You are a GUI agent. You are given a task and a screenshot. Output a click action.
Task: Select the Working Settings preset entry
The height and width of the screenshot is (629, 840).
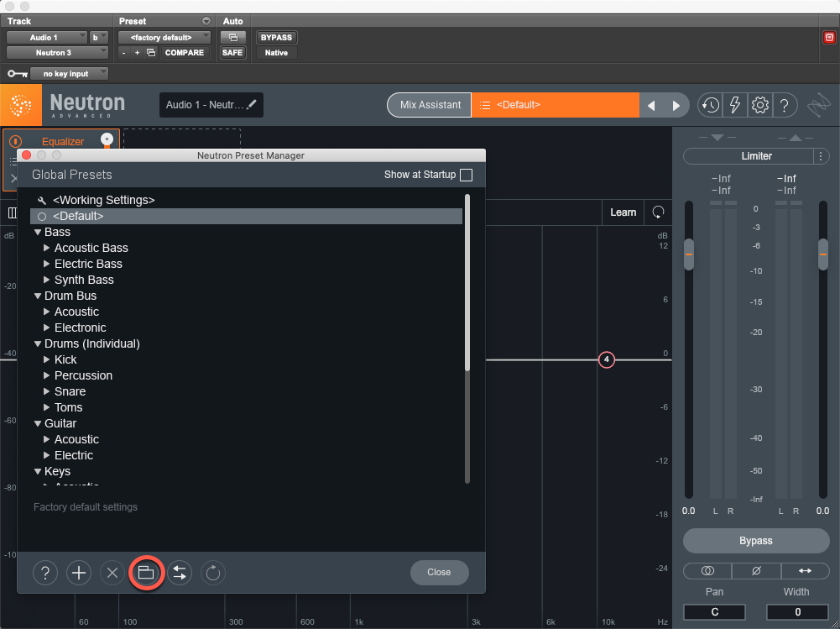tap(247, 200)
